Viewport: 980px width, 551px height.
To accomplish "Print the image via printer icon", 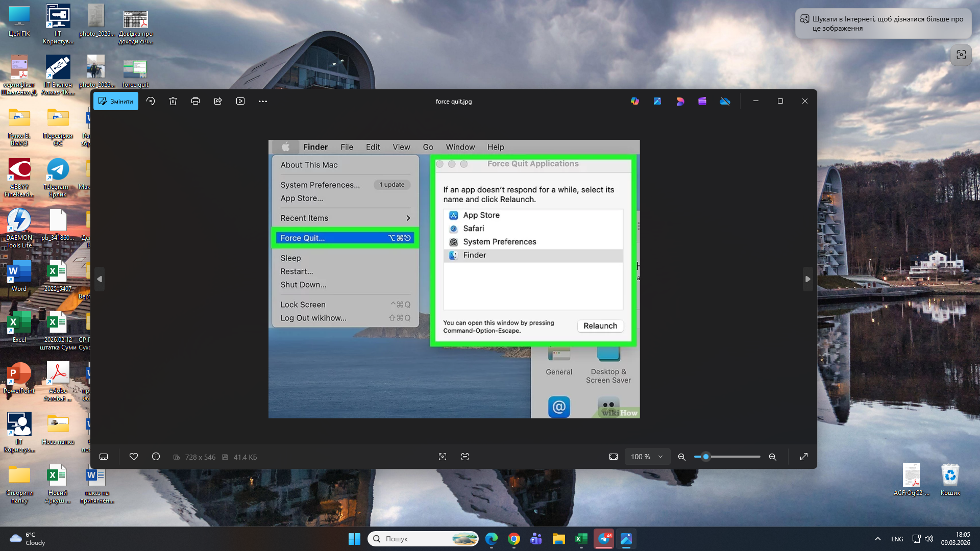I will [x=195, y=101].
